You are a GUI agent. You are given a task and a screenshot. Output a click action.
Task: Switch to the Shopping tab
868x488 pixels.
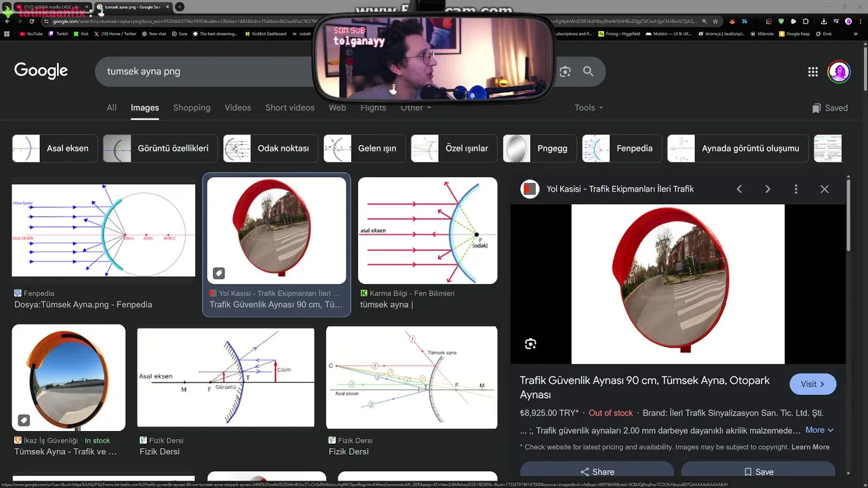click(191, 108)
